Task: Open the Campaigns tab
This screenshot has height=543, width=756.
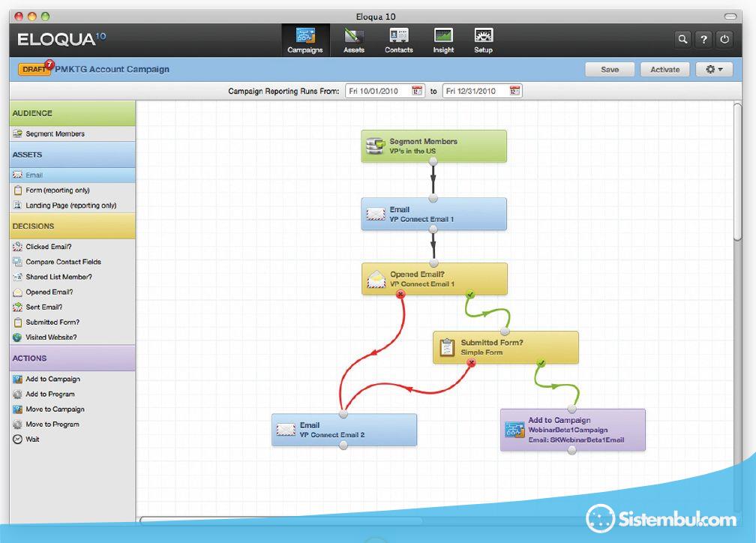Action: tap(305, 40)
